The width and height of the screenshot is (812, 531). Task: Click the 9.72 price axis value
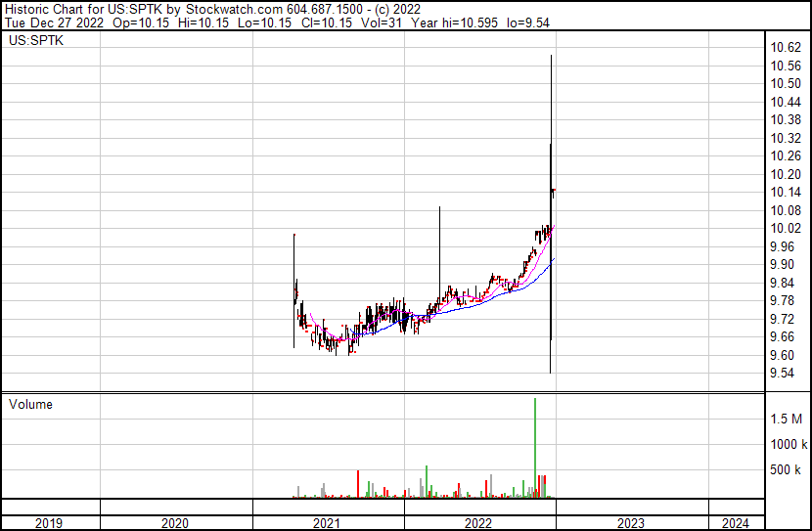pyautogui.click(x=782, y=319)
